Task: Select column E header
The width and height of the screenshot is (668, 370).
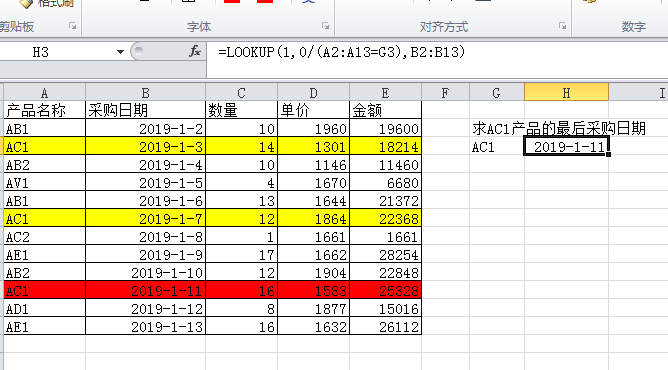Action: (385, 93)
